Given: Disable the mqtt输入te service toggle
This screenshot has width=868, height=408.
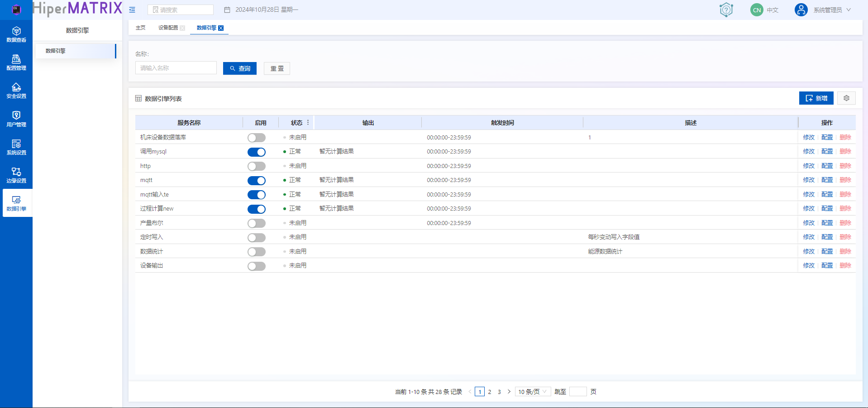Looking at the screenshot, I should 257,195.
